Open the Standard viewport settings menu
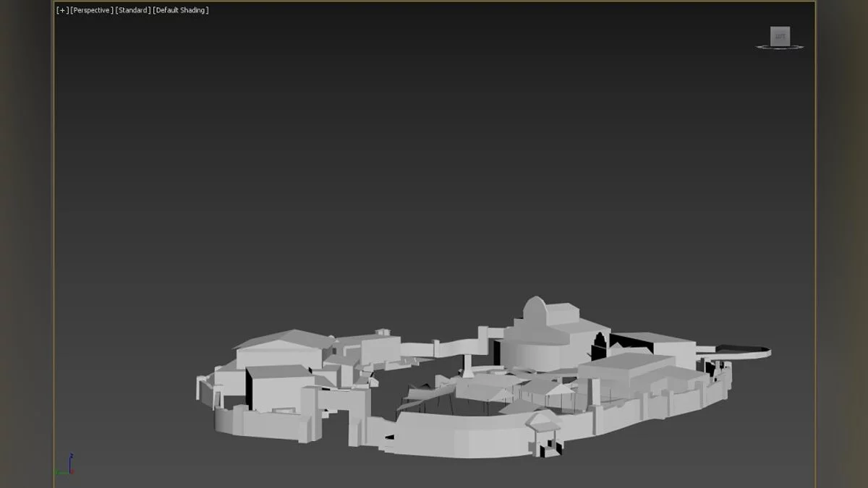Image resolution: width=868 pixels, height=488 pixels. (132, 10)
